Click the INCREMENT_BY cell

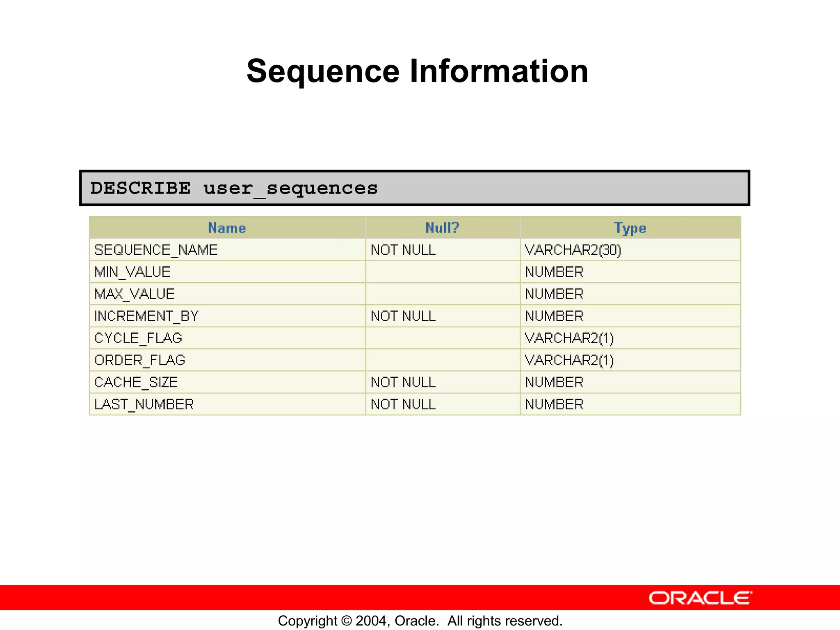click(146, 316)
